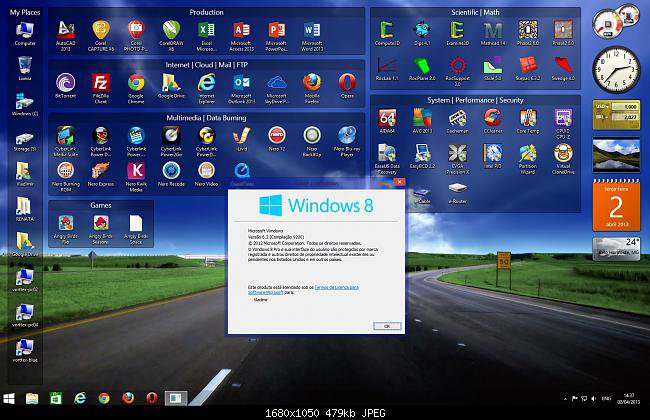Open CPUID CPU-Z shortcut

(x=563, y=123)
